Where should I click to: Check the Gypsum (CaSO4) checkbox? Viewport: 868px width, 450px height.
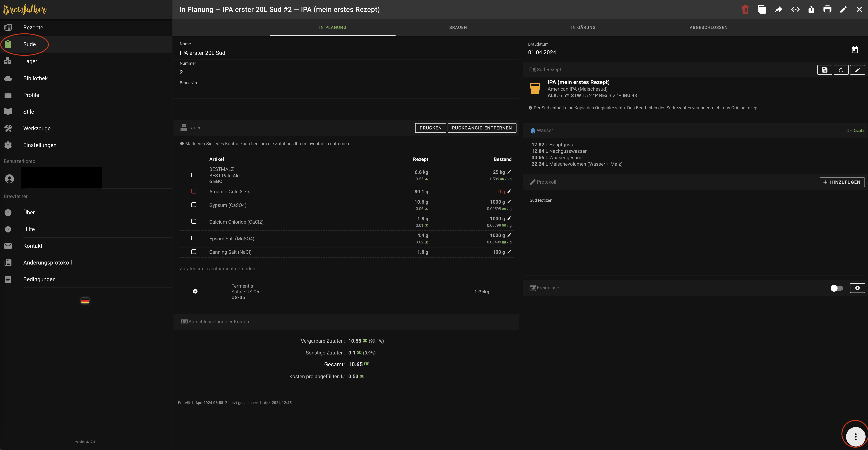[194, 205]
